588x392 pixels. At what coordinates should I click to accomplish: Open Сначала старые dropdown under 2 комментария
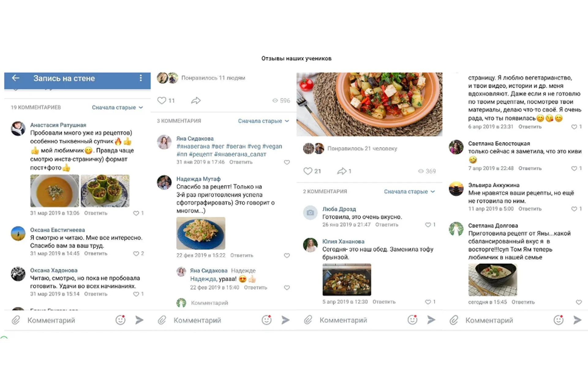click(410, 191)
